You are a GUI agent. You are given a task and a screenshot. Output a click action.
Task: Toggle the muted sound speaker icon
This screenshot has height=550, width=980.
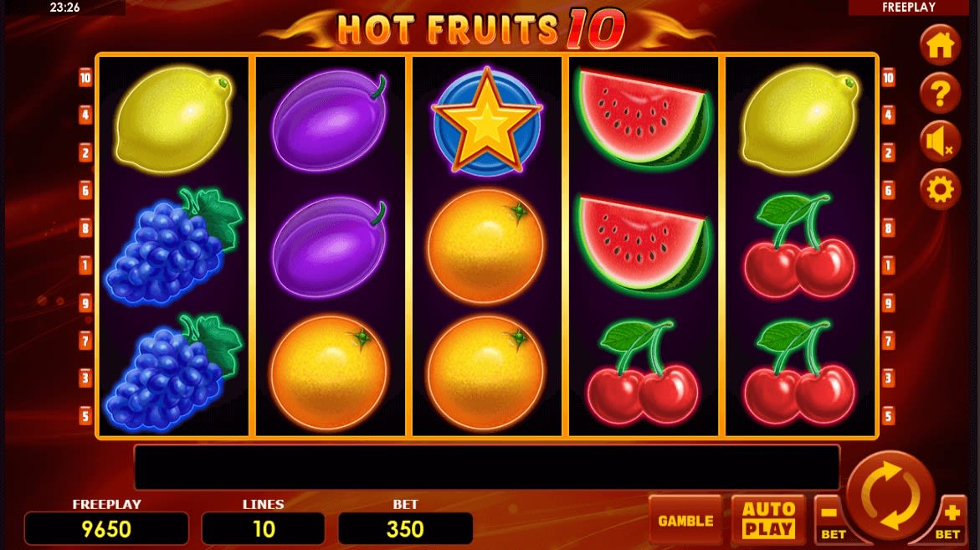pyautogui.click(x=940, y=141)
